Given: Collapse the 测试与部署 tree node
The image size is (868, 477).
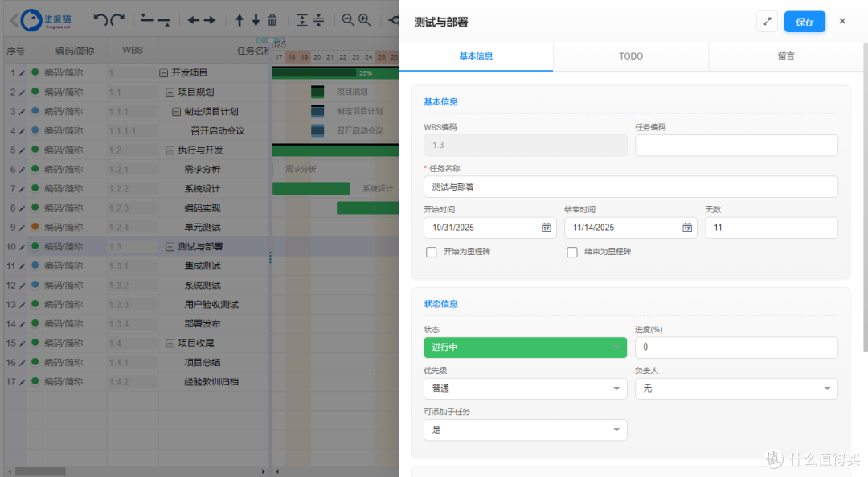Looking at the screenshot, I should click(x=170, y=247).
